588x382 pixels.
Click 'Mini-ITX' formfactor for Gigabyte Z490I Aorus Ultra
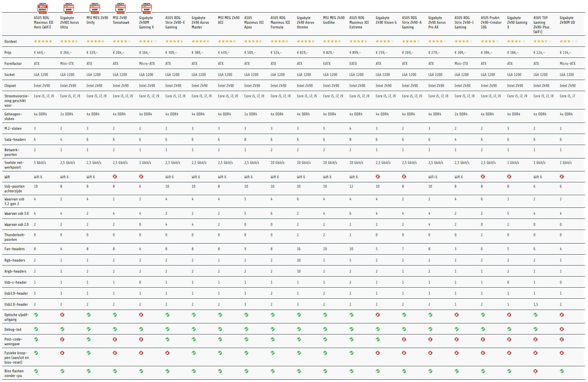tap(67, 64)
